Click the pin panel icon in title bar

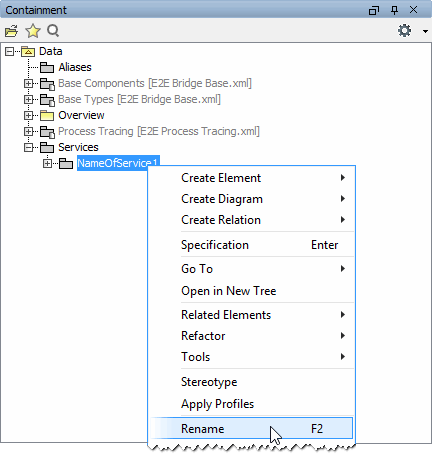pyautogui.click(x=394, y=10)
